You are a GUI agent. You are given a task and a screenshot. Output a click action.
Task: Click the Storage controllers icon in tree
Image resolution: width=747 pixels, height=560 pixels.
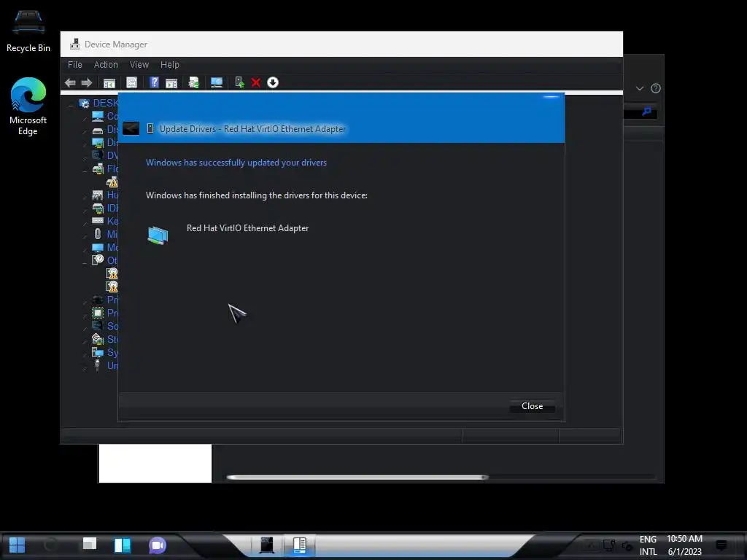pyautogui.click(x=98, y=339)
